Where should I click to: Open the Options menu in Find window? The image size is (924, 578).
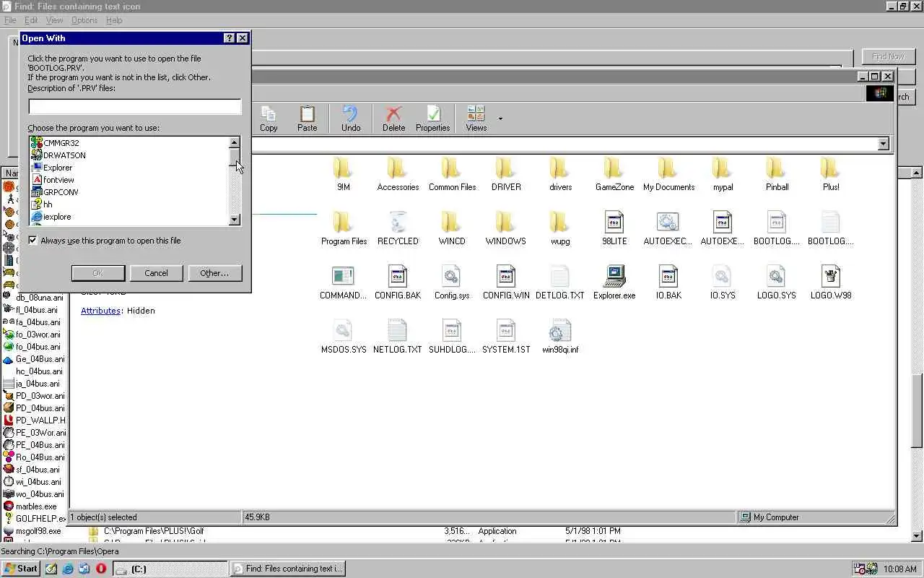click(x=84, y=20)
